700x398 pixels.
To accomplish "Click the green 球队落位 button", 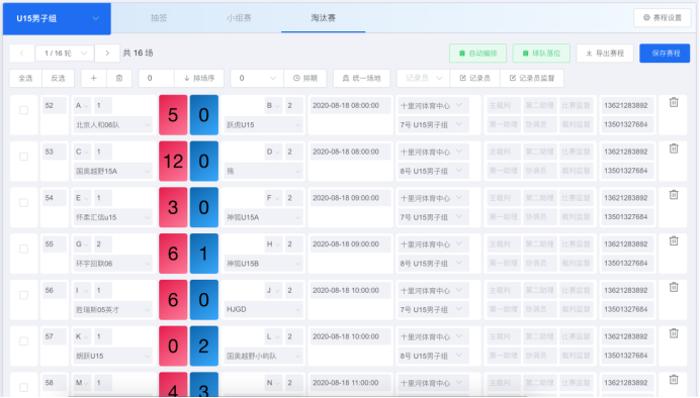I will coord(541,53).
